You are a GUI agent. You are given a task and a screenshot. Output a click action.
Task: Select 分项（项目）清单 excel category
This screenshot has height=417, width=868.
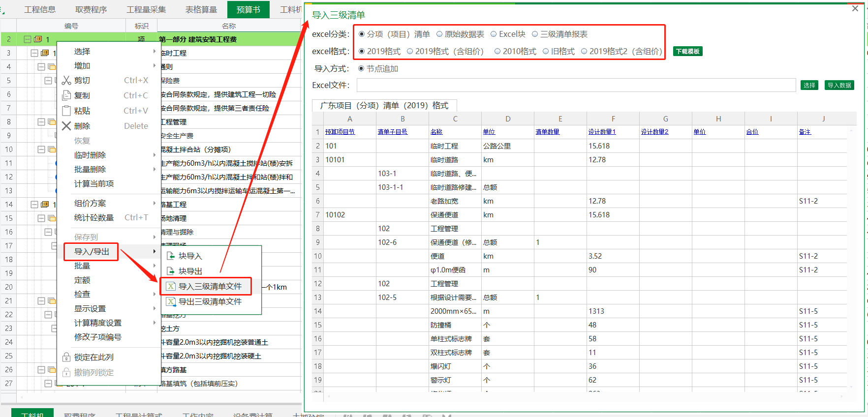[x=362, y=34]
